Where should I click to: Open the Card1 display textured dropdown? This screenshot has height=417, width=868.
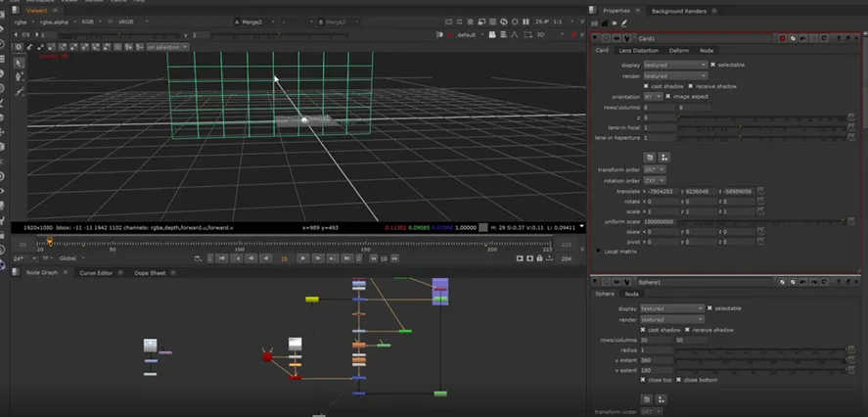click(x=675, y=65)
